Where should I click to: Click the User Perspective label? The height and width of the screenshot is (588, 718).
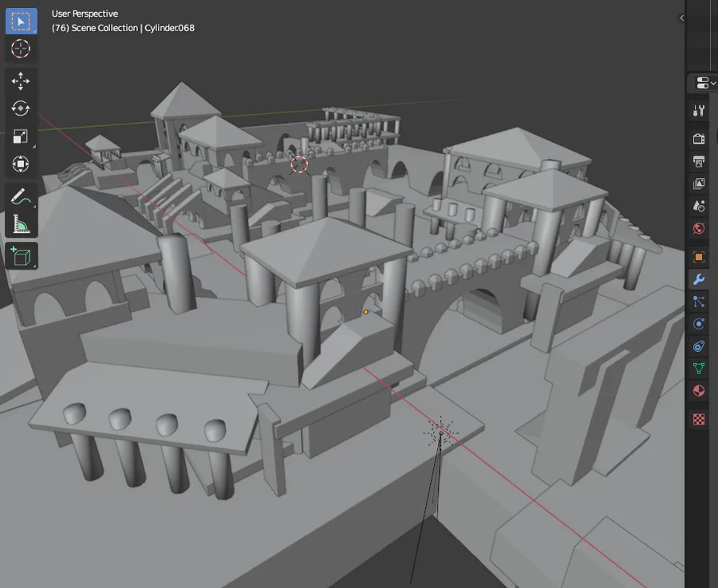pos(85,14)
